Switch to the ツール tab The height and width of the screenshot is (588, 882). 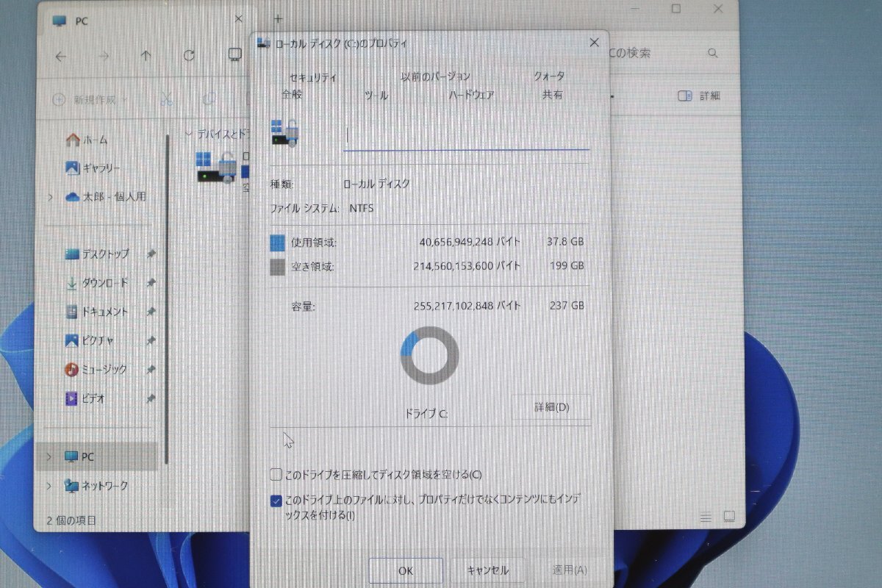376,95
